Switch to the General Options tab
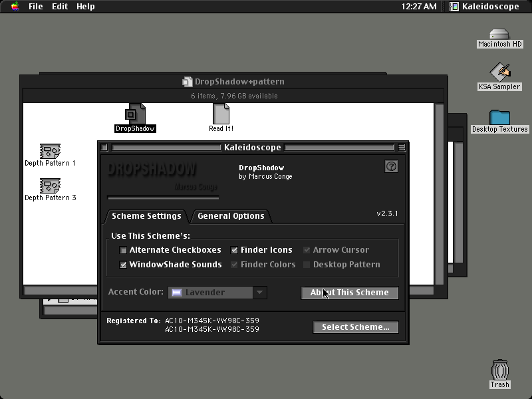This screenshot has width=532, height=399. click(x=231, y=215)
